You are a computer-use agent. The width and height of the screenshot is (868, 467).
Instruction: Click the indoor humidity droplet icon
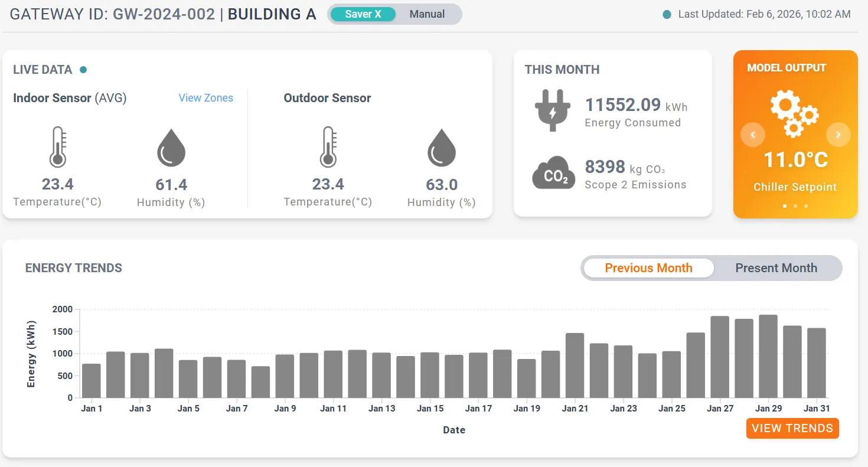coord(171,148)
